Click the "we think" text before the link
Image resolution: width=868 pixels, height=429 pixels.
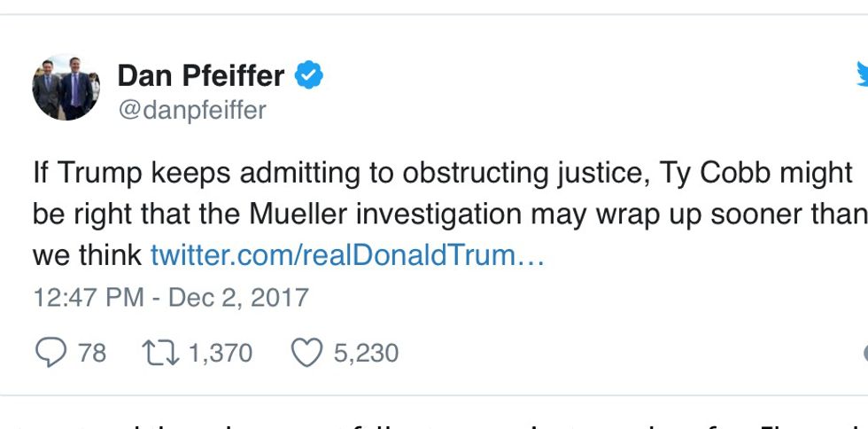87,255
